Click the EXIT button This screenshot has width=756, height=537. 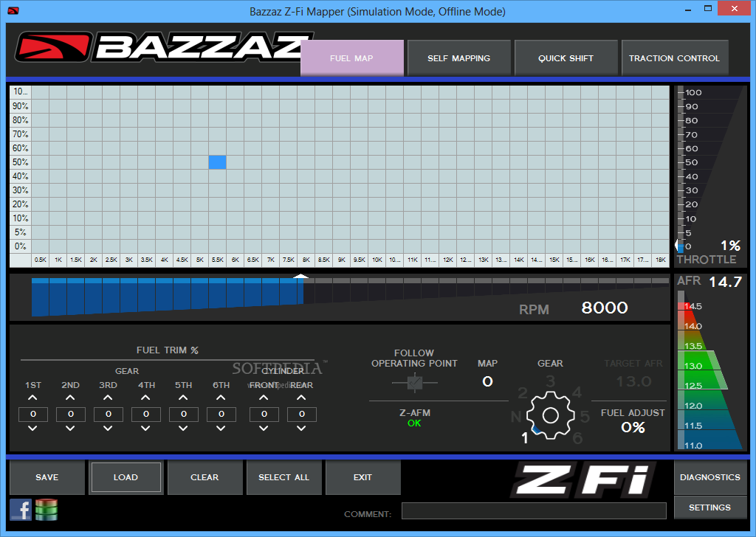point(363,477)
